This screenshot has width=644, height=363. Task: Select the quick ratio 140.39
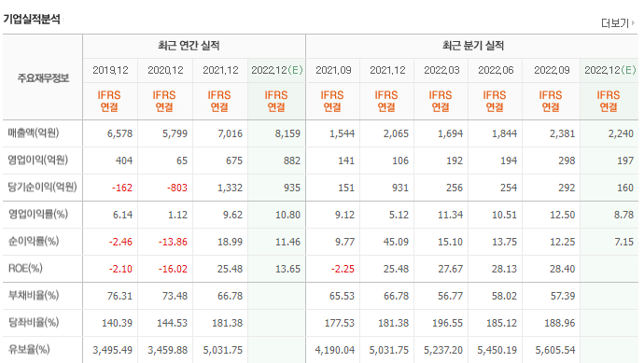tap(117, 324)
